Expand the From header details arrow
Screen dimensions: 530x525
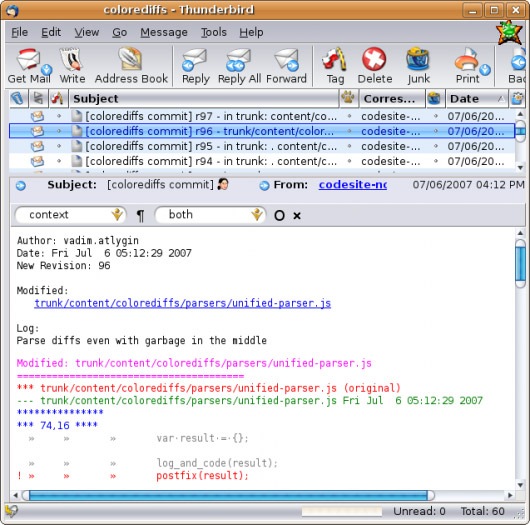pyautogui.click(x=264, y=185)
